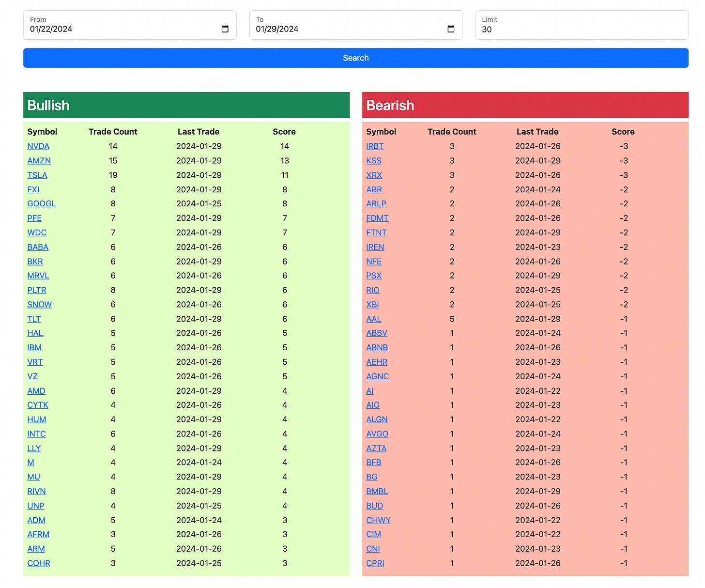Screen dimensions: 705x588
Task: Click the From date field 01/22/2024
Action: (x=130, y=25)
